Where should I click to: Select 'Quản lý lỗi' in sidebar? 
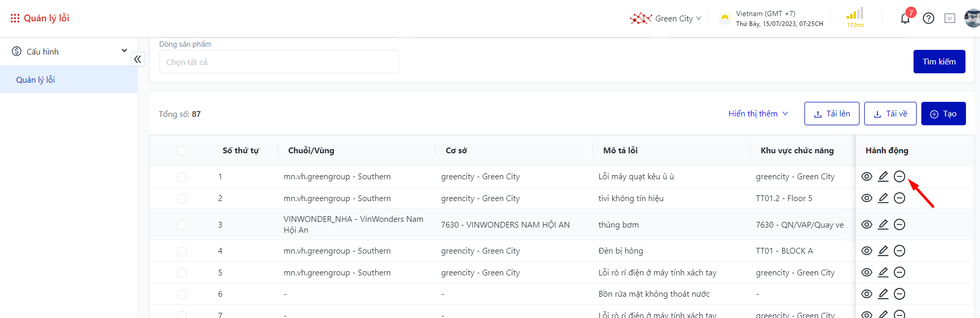tap(35, 79)
